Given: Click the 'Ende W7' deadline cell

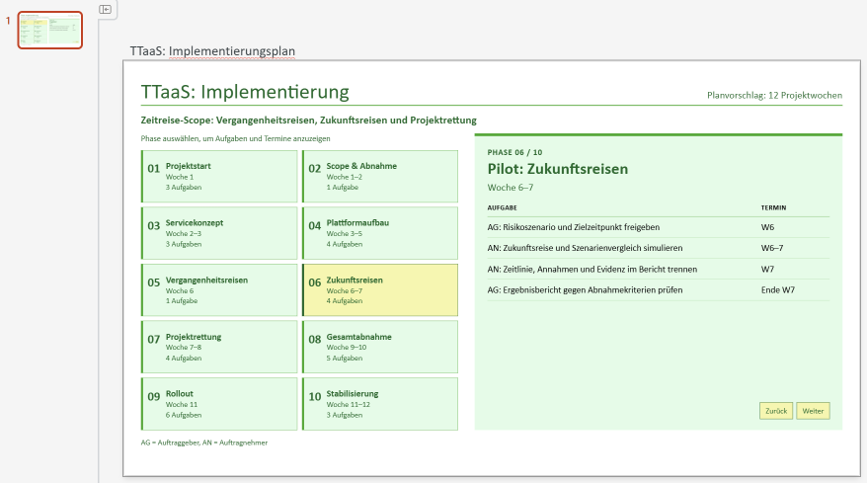Looking at the screenshot, I should 777,290.
